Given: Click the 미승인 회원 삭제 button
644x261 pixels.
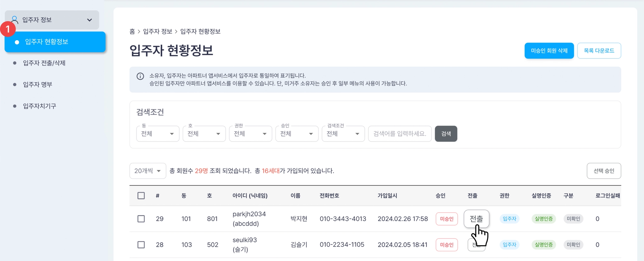Looking at the screenshot, I should pos(549,51).
